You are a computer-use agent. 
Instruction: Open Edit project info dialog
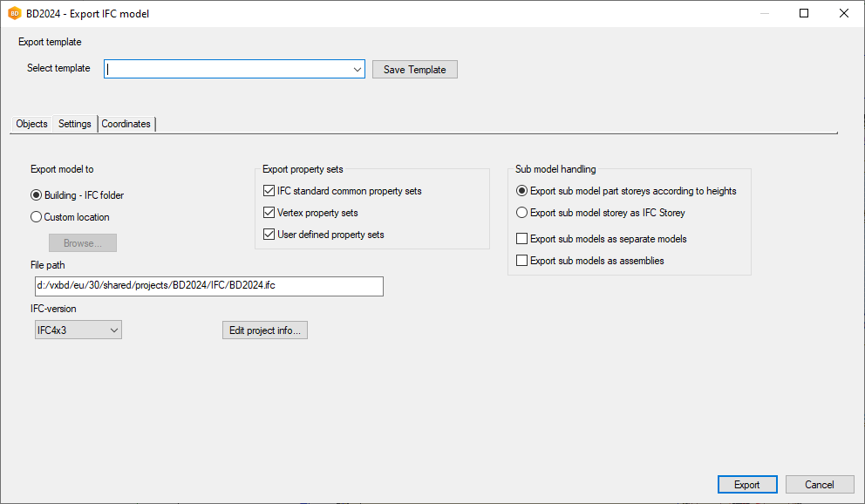click(265, 330)
